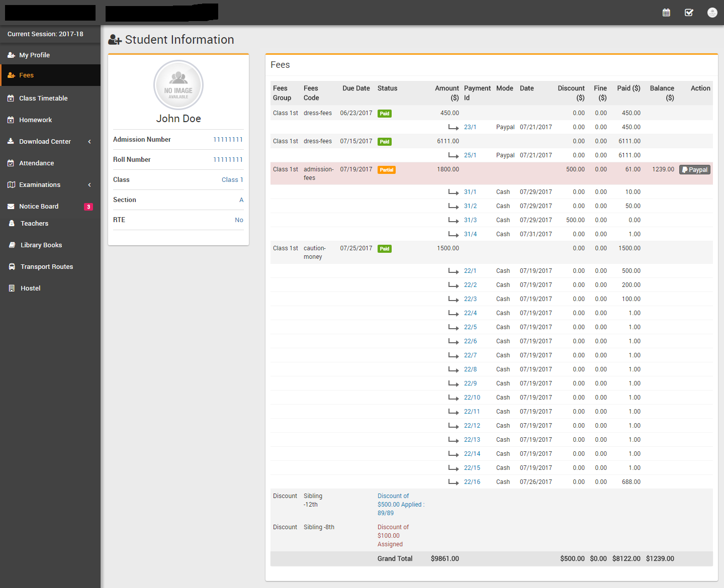Click the Notice Board envelope icon
Image resolution: width=724 pixels, height=588 pixels.
[x=11, y=207]
